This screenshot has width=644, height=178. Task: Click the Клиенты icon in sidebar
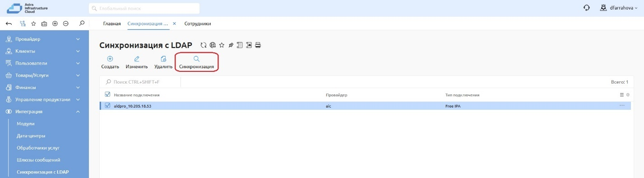(x=9, y=51)
